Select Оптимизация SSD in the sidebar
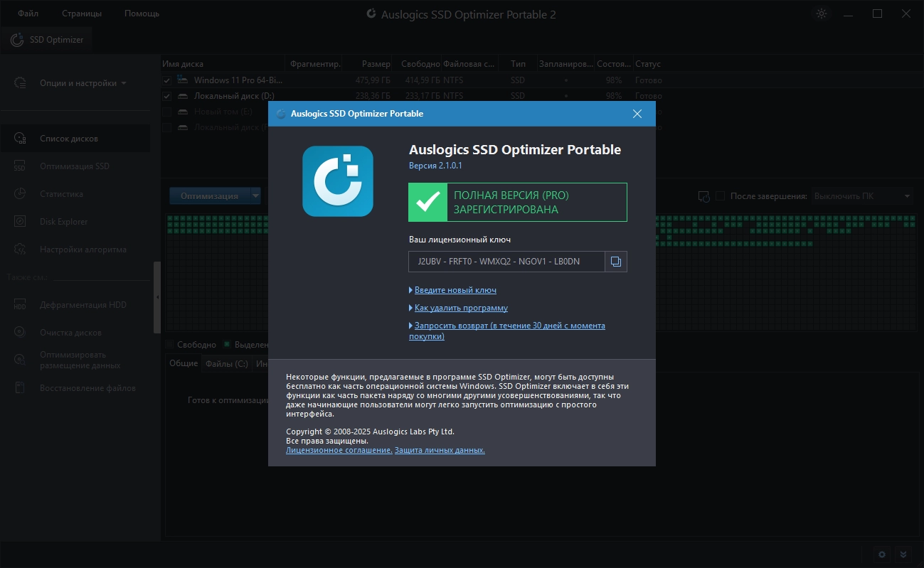Viewport: 924px width, 568px height. (x=75, y=166)
